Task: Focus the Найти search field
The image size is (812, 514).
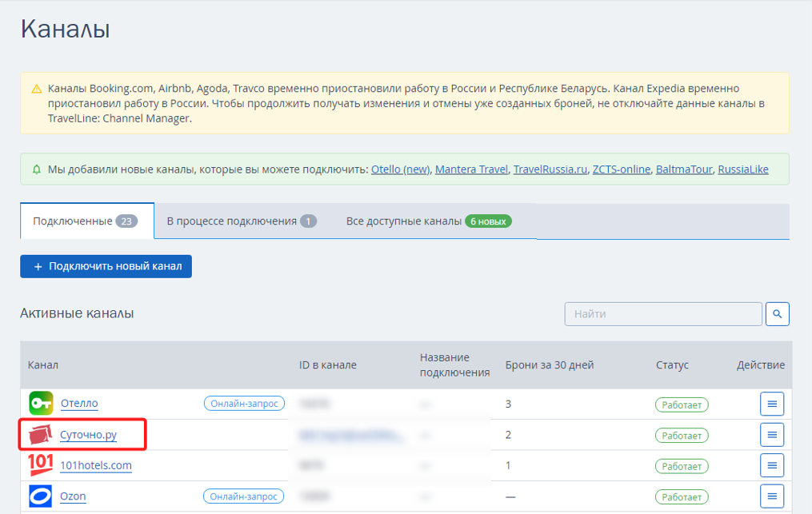Action: click(x=663, y=313)
